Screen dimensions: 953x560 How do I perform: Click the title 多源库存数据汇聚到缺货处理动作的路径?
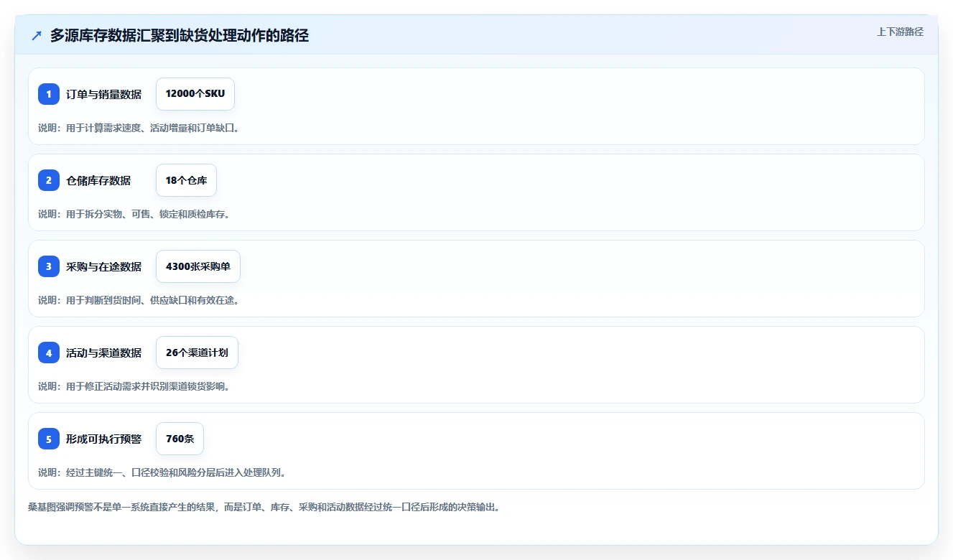(x=180, y=35)
